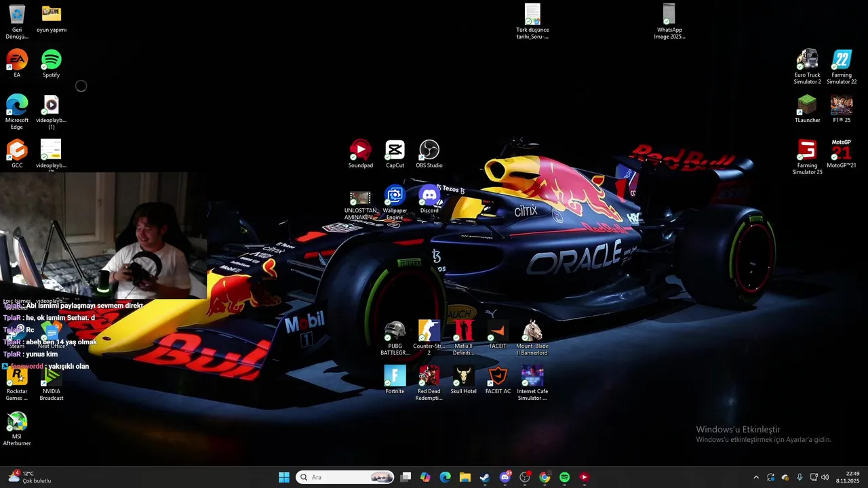Open Task View on the taskbar

[x=406, y=477]
